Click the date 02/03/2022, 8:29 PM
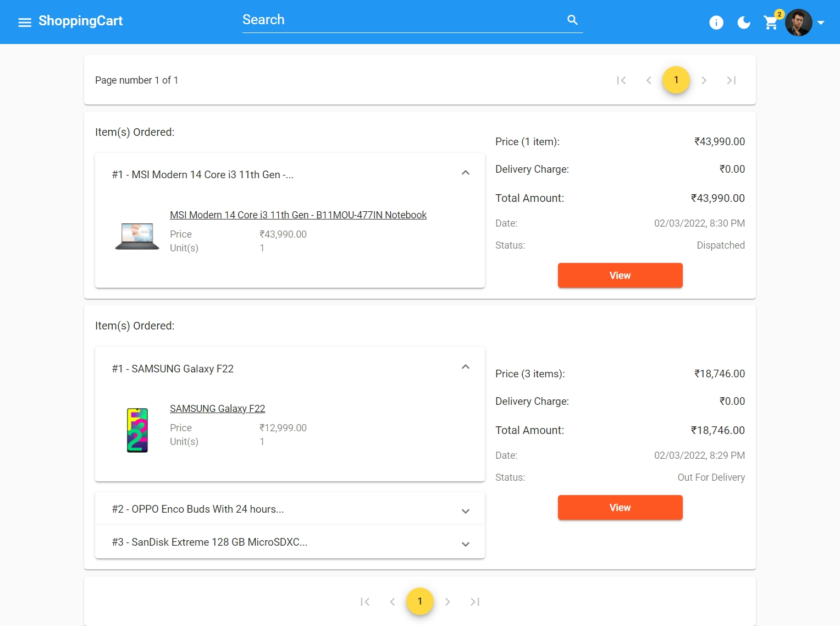The height and width of the screenshot is (626, 840). pos(699,455)
